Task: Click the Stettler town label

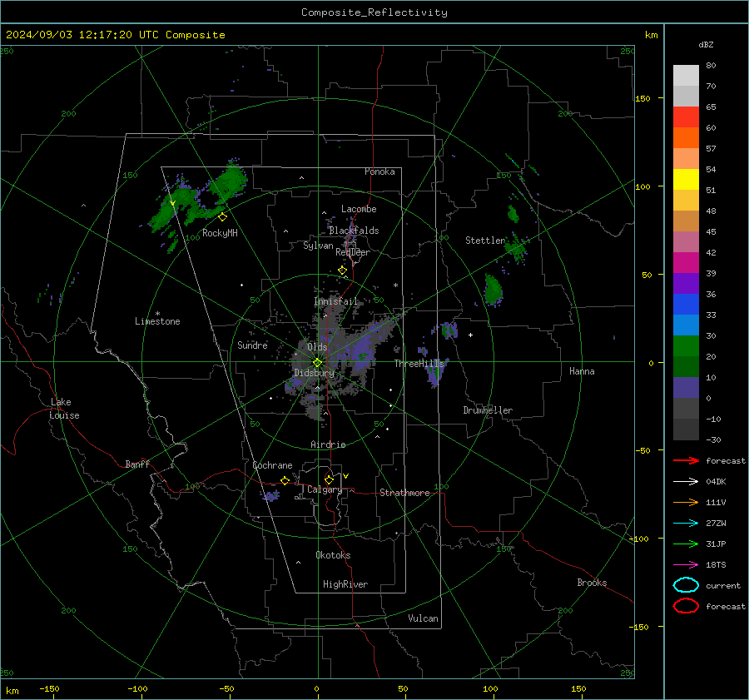Action: pyautogui.click(x=485, y=241)
